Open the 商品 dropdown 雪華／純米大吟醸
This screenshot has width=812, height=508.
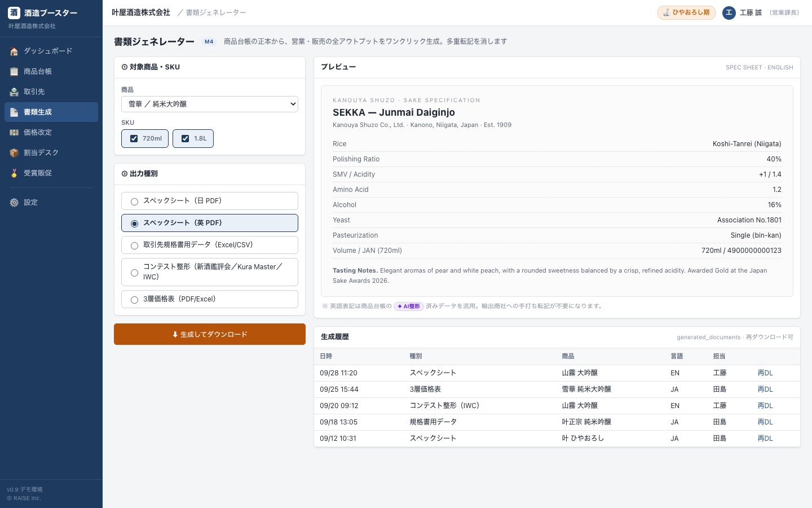pyautogui.click(x=210, y=104)
